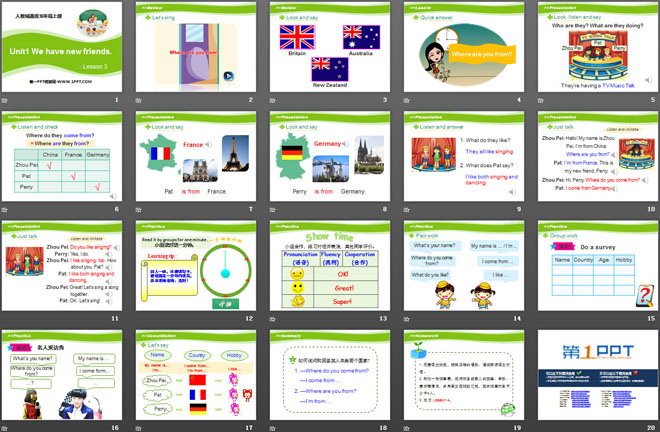Screen dimensions: 660x432
Task: Select the Summary slide thumbnail
Action: click(x=330, y=375)
